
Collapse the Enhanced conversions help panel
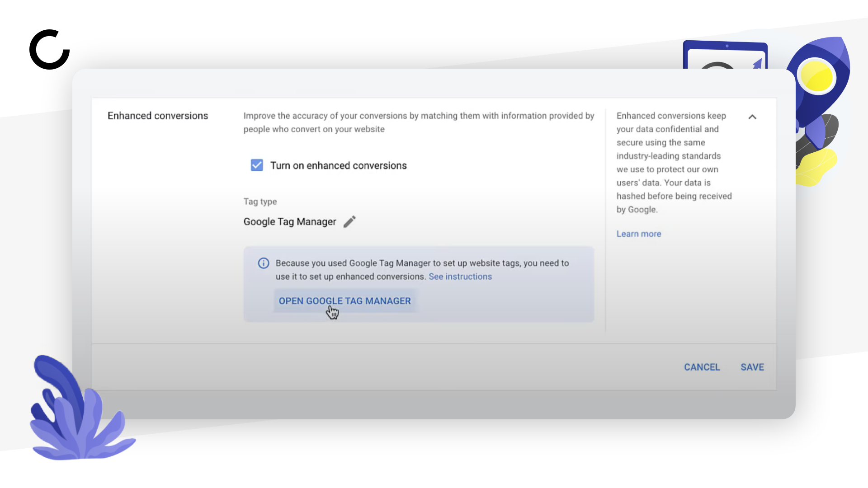click(752, 117)
